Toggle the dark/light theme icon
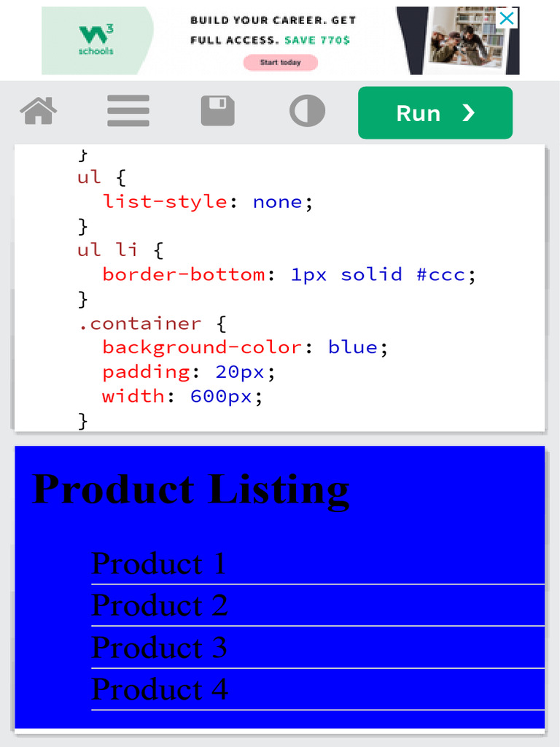560x747 pixels. [307, 112]
